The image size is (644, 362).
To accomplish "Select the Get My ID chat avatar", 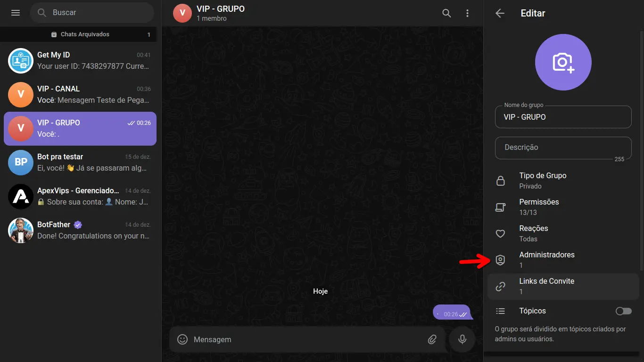I will coord(21,60).
